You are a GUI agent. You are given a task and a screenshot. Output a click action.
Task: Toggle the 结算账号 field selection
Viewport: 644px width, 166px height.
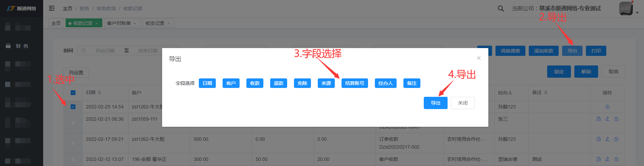pos(354,83)
